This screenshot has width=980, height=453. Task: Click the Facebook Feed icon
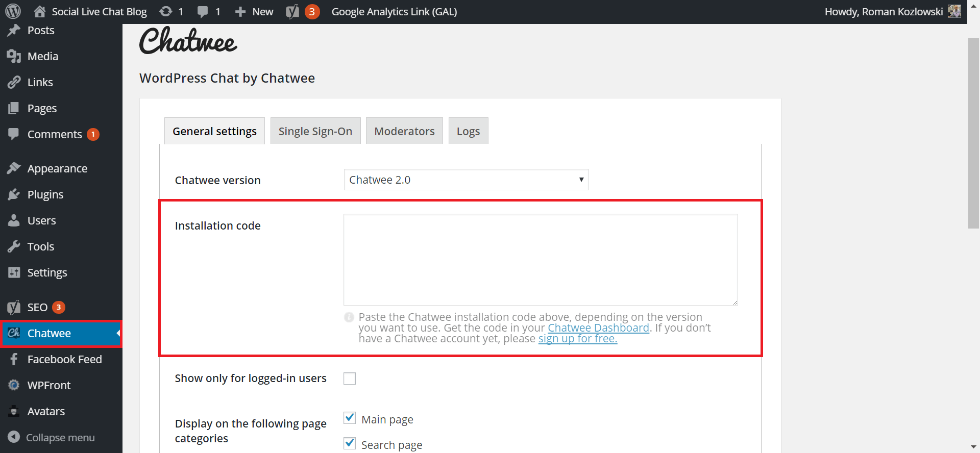coord(14,359)
